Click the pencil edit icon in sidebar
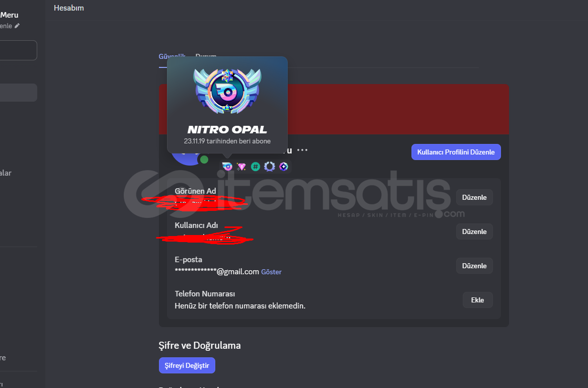Image resolution: width=588 pixels, height=388 pixels. [x=17, y=26]
